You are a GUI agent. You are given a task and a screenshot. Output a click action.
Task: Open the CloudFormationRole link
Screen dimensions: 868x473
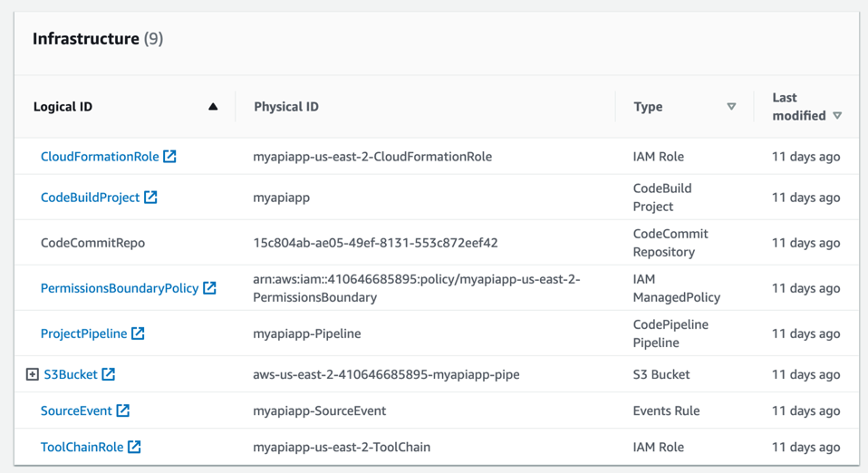click(x=100, y=156)
